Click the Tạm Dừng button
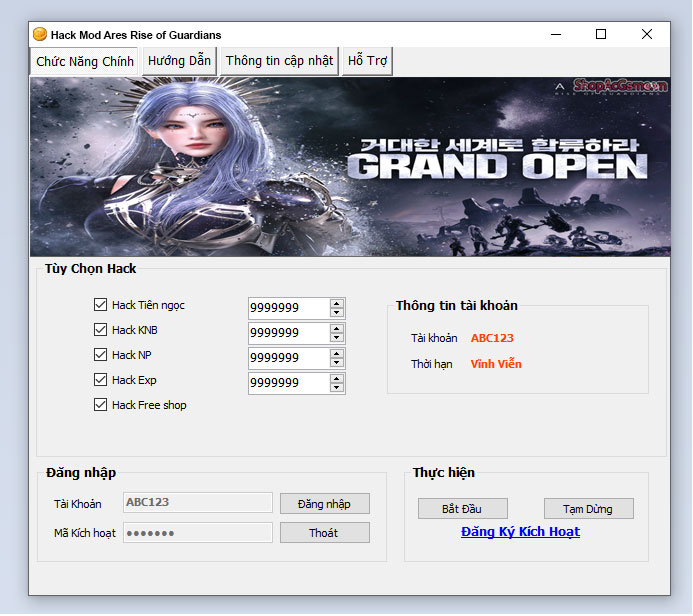This screenshot has height=616, width=693. point(588,509)
